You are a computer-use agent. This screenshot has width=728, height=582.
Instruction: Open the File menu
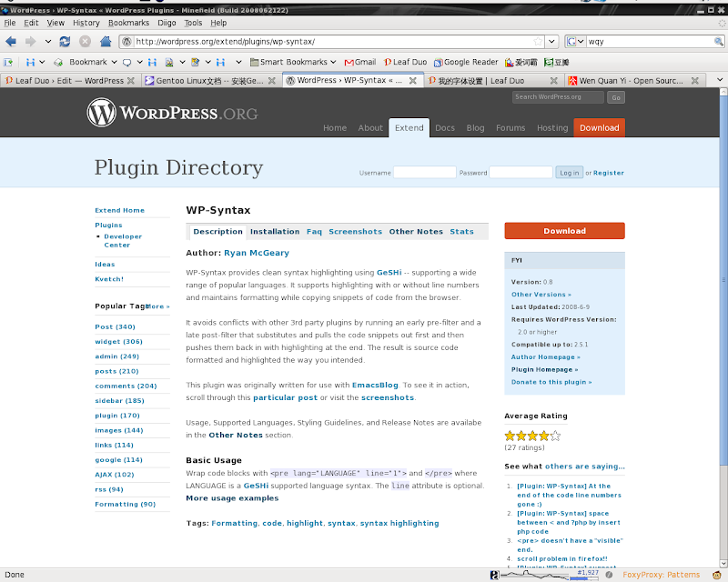(10, 23)
